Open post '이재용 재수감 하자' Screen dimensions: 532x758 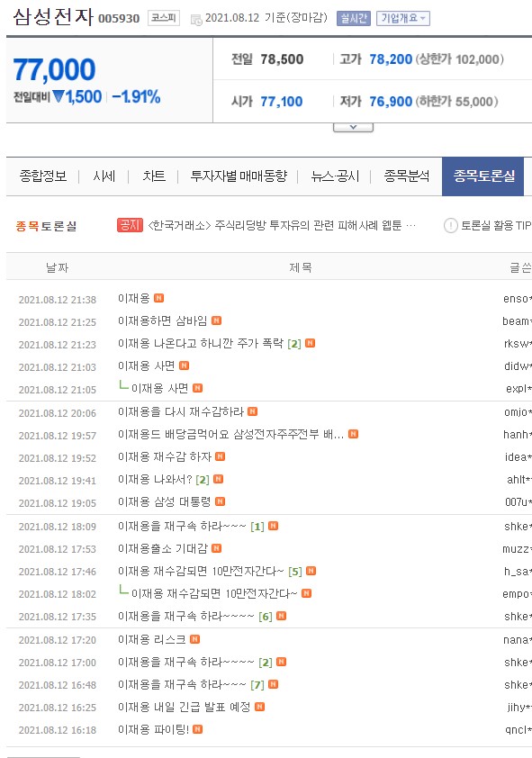point(165,456)
